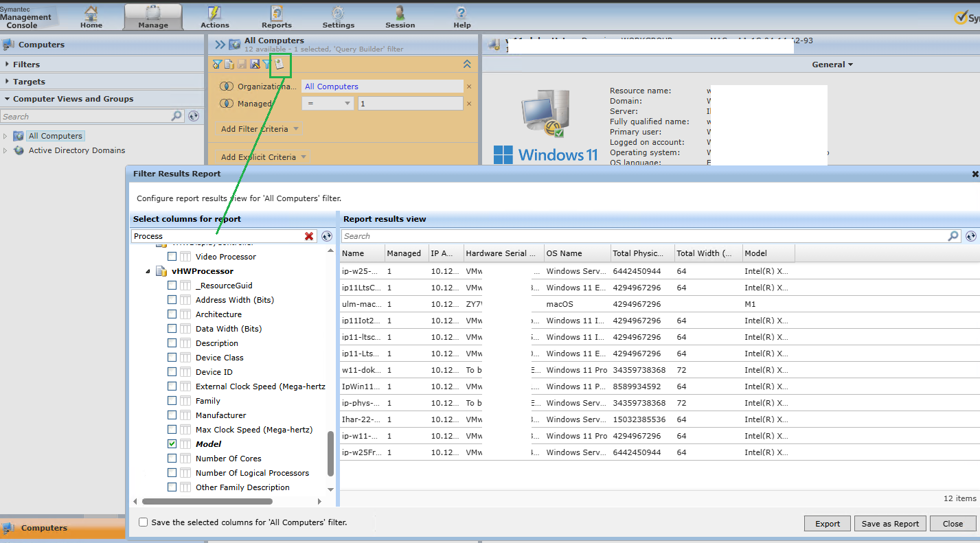Viewport: 980px width, 543px height.
Task: Check the Number Of Logical Processors checkbox
Action: tap(172, 473)
